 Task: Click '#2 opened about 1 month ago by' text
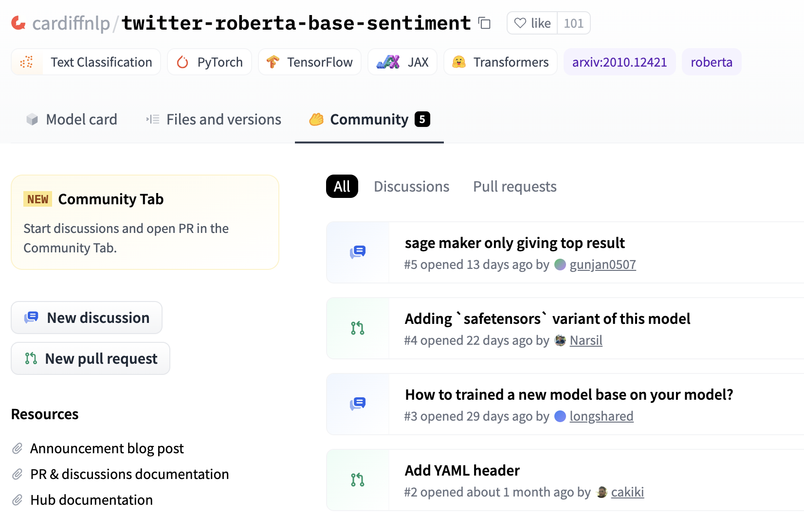coord(497,492)
